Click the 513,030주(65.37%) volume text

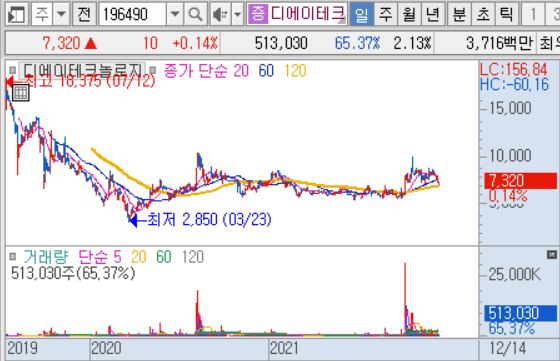click(x=73, y=274)
